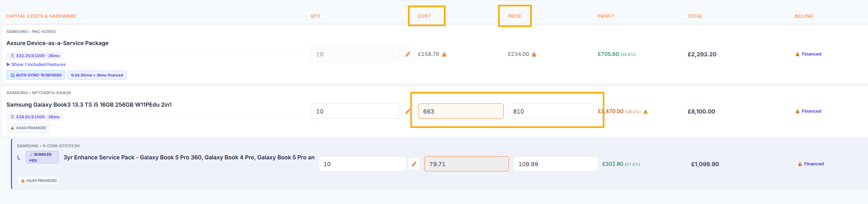
Task: Open the £32.35/£1000 · 36mo rate tag
Action: pyautogui.click(x=35, y=56)
